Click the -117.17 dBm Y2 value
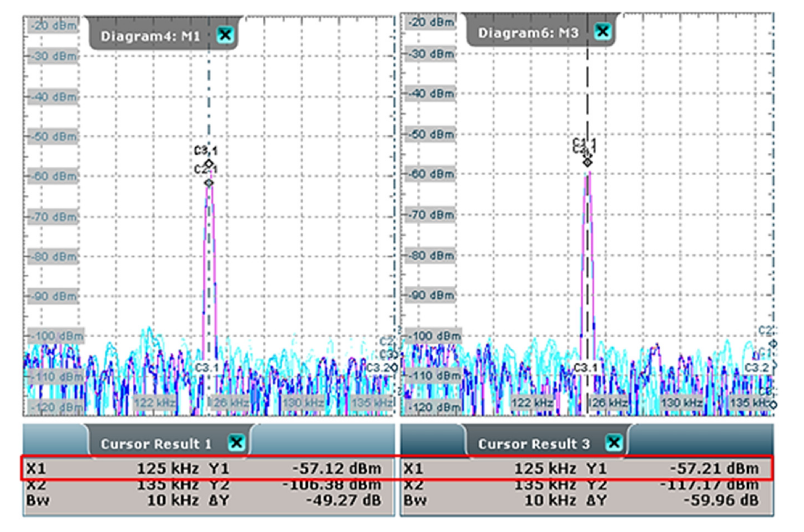Image resolution: width=804 pixels, height=532 pixels. coord(709,485)
